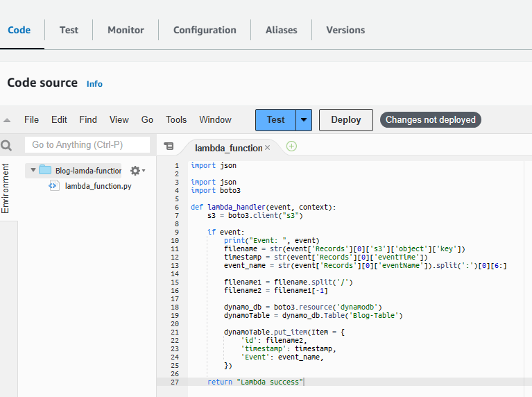Open the Test button dropdown arrow
532x397 pixels.
304,119
